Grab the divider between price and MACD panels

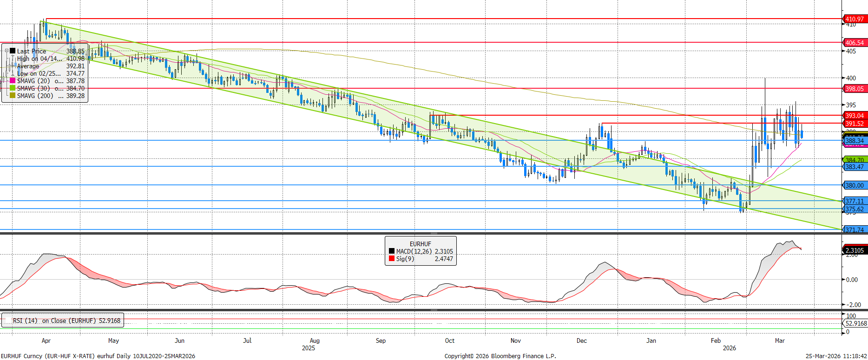point(434,233)
